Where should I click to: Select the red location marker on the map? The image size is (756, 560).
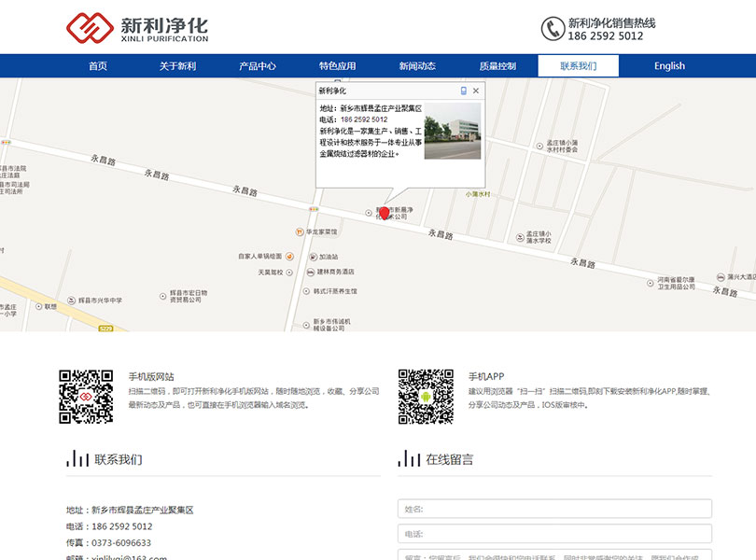click(x=383, y=213)
